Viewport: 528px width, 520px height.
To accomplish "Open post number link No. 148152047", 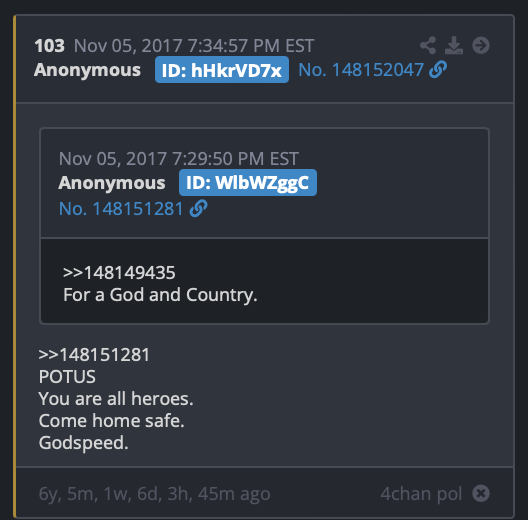I will (x=361, y=70).
